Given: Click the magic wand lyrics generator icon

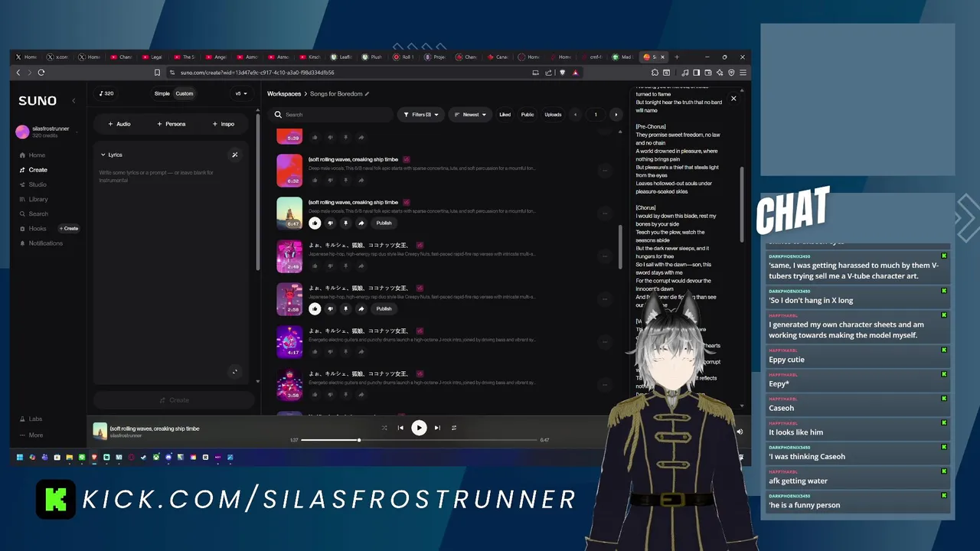Looking at the screenshot, I should (235, 155).
